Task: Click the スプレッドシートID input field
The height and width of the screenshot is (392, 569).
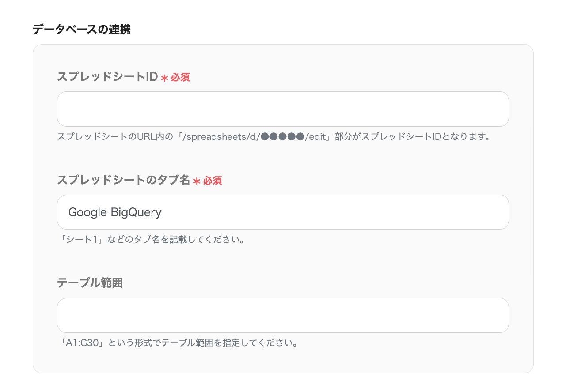Action: [283, 109]
